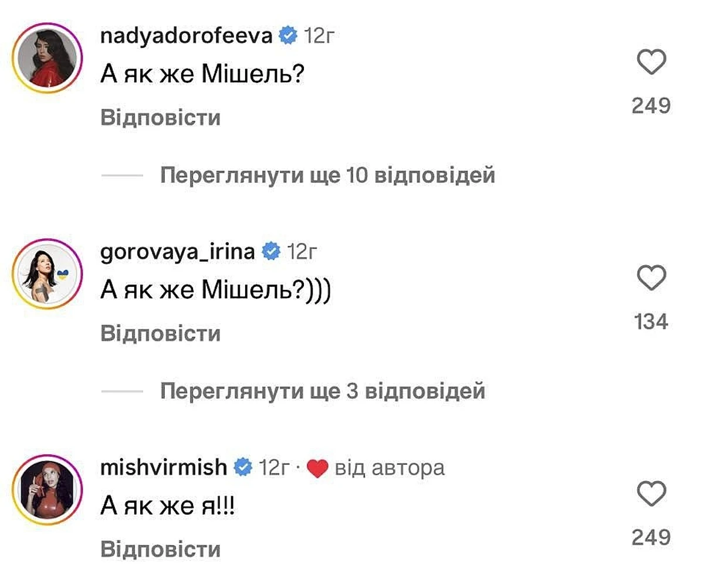704x588 pixels.
Task: Reply to gorovaya_irina's comment via Відповісти
Action: (x=160, y=333)
